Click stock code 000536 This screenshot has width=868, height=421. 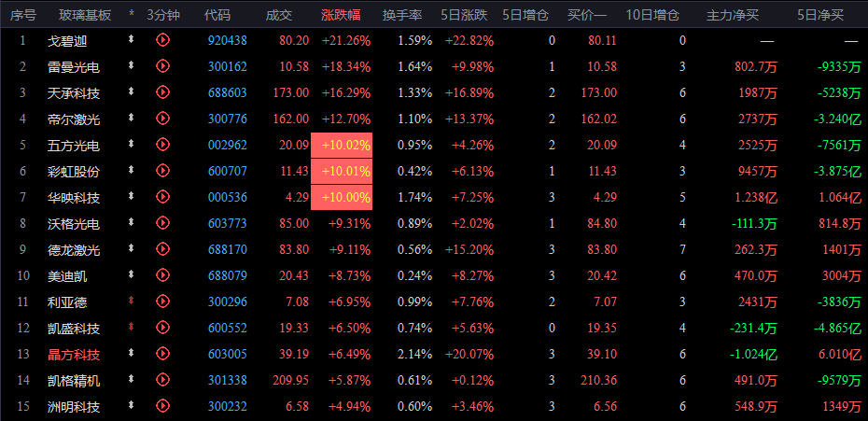[x=228, y=197]
